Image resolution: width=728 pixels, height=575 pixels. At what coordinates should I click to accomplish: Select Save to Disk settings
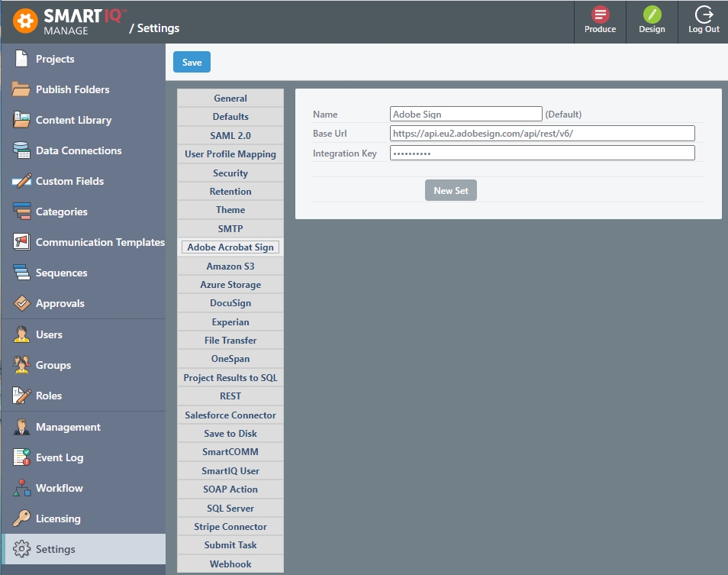(x=230, y=433)
